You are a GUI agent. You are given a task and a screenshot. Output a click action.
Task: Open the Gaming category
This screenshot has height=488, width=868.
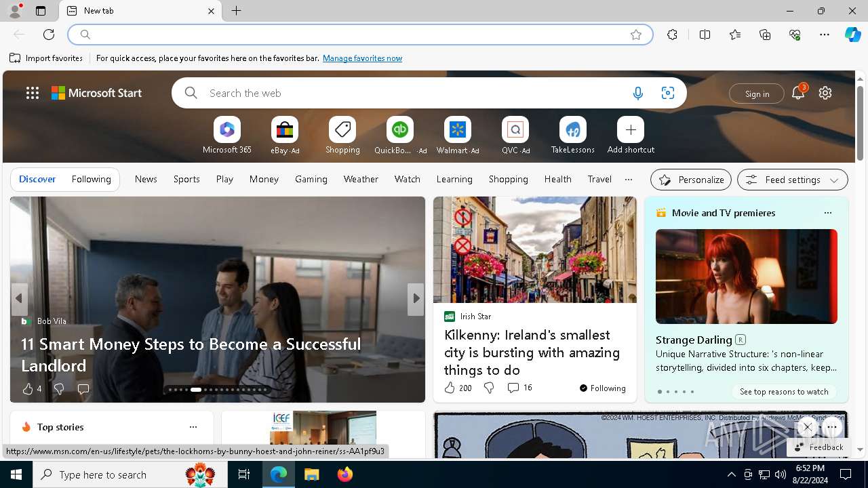pyautogui.click(x=311, y=179)
